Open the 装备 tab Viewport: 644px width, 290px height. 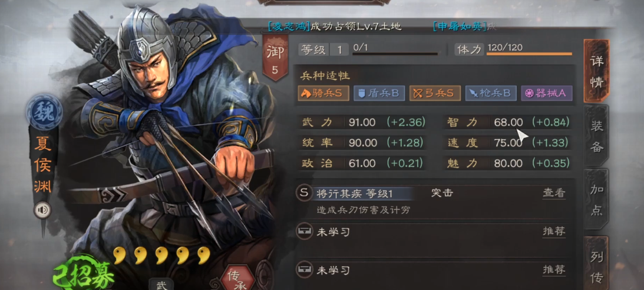pos(597,136)
